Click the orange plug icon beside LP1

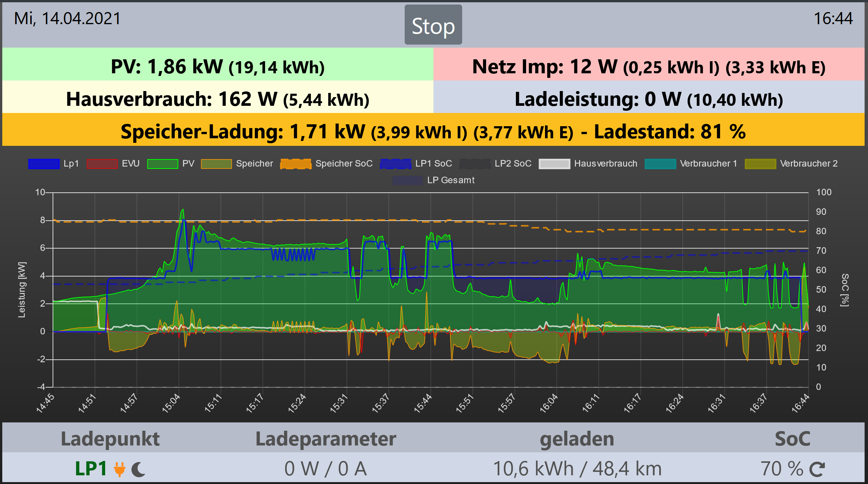[120, 469]
